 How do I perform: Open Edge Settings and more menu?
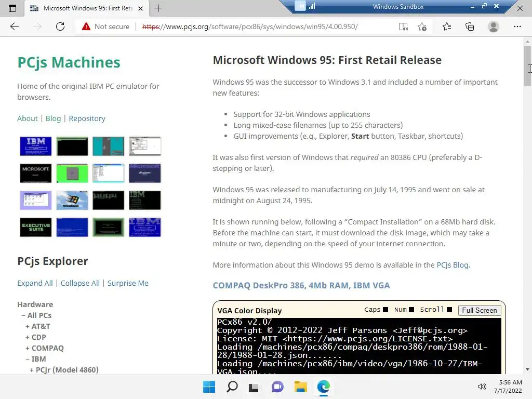[517, 26]
